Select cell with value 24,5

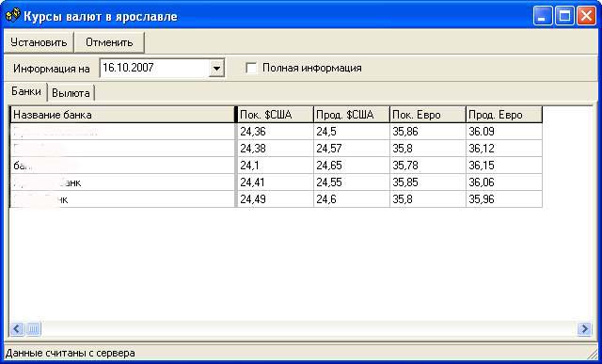pos(351,132)
